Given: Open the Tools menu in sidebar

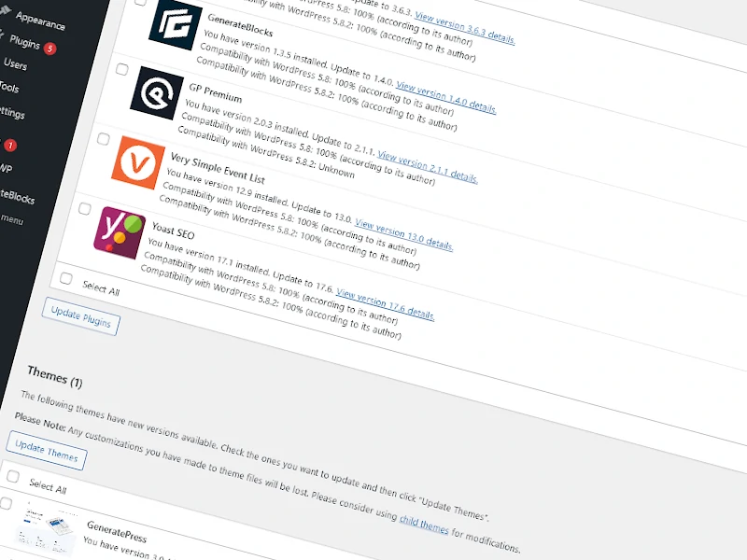Looking at the screenshot, I should pos(9,87).
